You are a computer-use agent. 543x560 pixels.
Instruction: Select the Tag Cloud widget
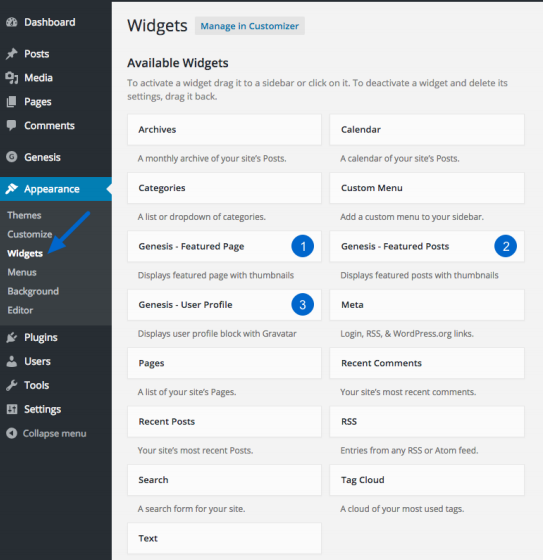tap(427, 480)
